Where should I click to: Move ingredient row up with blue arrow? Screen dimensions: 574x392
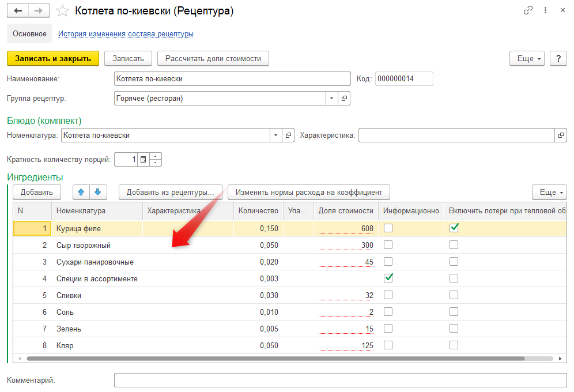81,192
